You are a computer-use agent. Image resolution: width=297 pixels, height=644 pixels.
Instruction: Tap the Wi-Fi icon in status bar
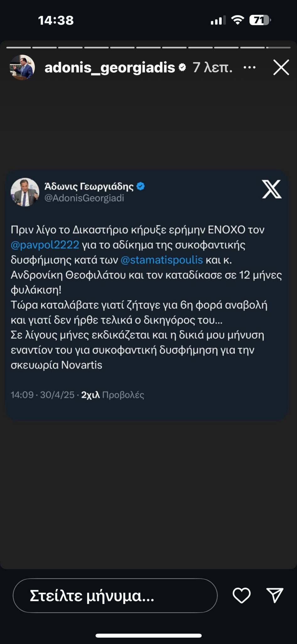click(x=238, y=20)
